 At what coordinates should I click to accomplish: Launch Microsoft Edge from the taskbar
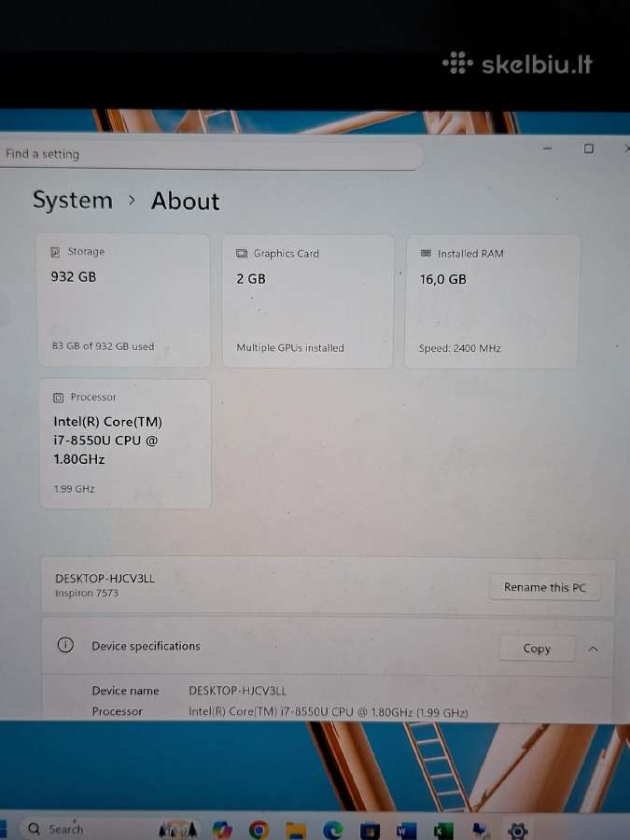coord(332,830)
